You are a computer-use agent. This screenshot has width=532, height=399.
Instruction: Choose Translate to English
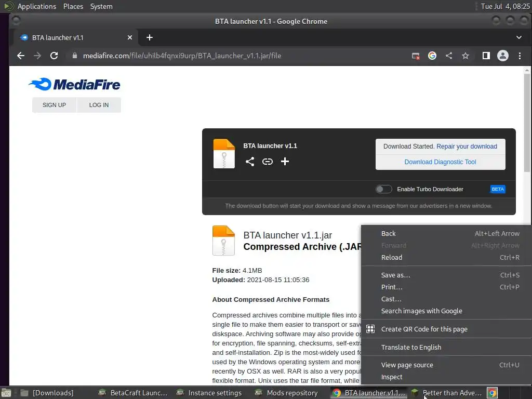446,348
